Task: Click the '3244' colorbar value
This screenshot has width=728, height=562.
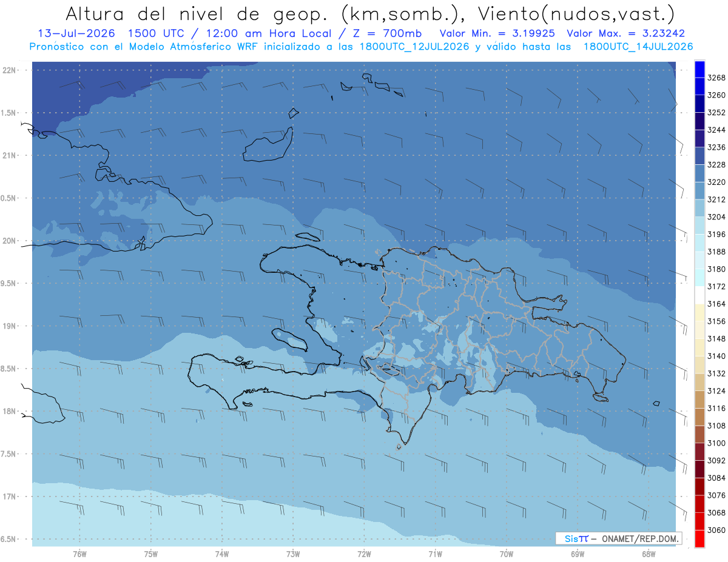Action: click(716, 130)
